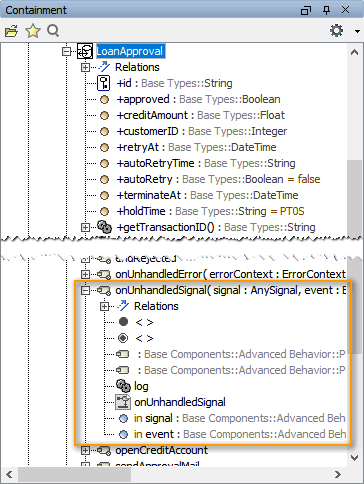Collapse the LoanApproval tree node

point(67,51)
